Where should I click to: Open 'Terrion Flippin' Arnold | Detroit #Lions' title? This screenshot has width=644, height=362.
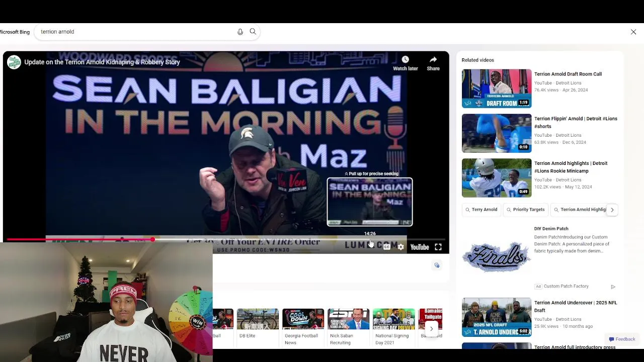(x=576, y=122)
